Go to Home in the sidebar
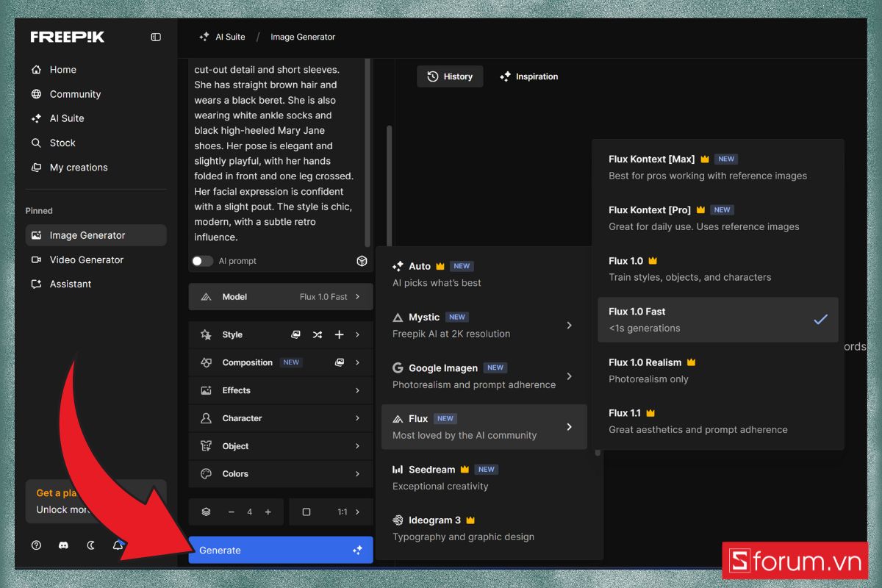This screenshot has height=588, width=882. pos(62,70)
